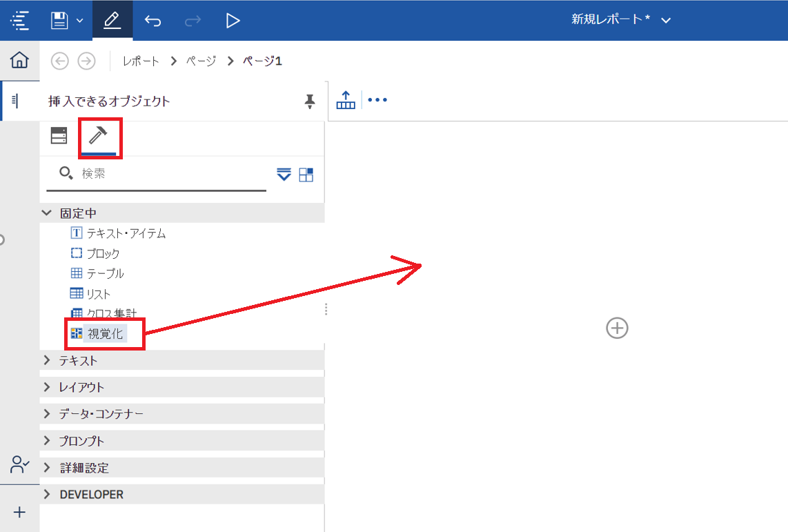
Task: Select テキスト・アイテム in the toolbox
Action: coord(126,234)
